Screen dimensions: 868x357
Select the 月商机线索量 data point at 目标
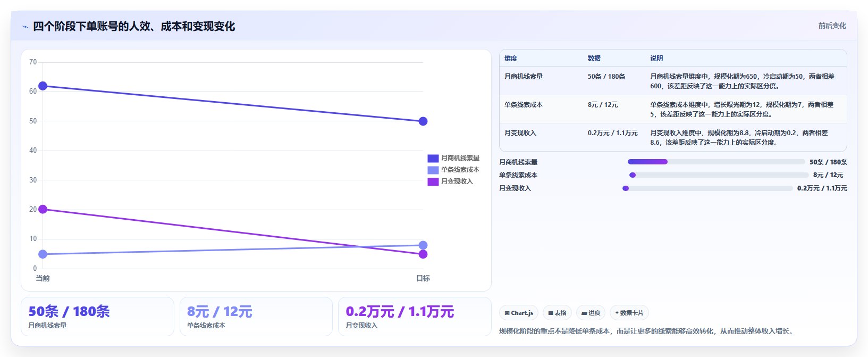(x=423, y=121)
